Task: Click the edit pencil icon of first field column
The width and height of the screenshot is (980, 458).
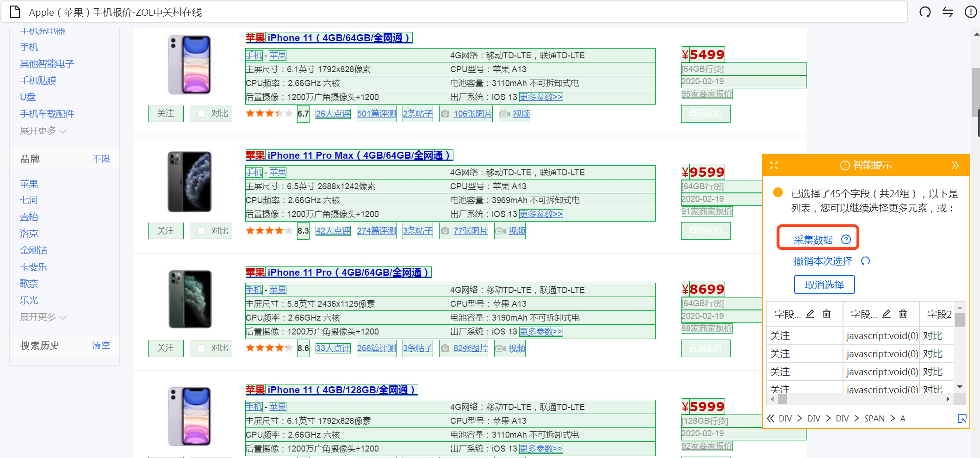Action: point(810,314)
